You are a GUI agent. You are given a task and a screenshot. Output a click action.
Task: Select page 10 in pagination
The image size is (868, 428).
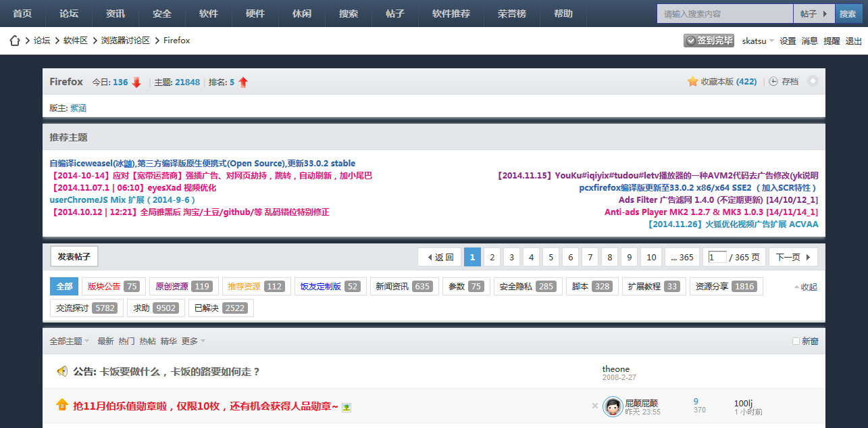[x=651, y=257]
